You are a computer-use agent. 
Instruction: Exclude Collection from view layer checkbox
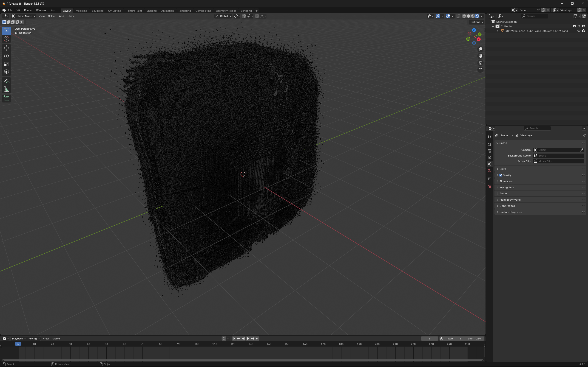pyautogui.click(x=574, y=26)
